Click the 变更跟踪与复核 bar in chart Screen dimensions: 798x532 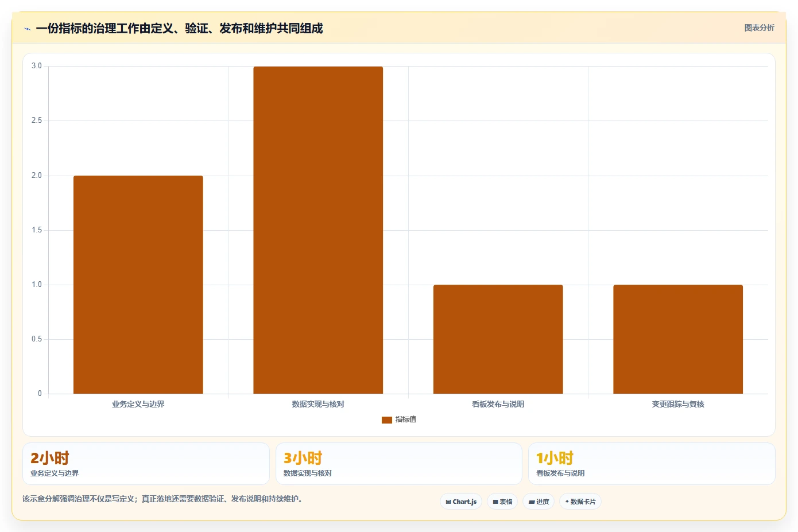(x=678, y=339)
